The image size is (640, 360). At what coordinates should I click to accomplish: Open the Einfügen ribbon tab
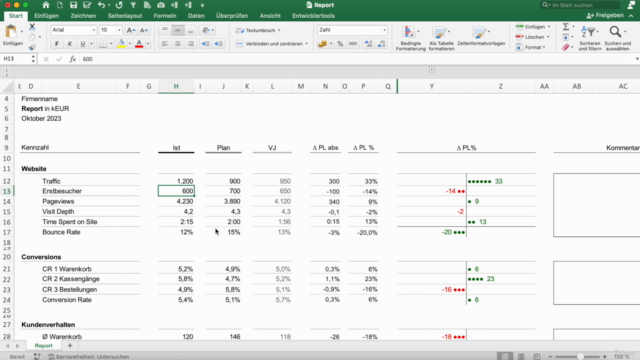point(47,16)
